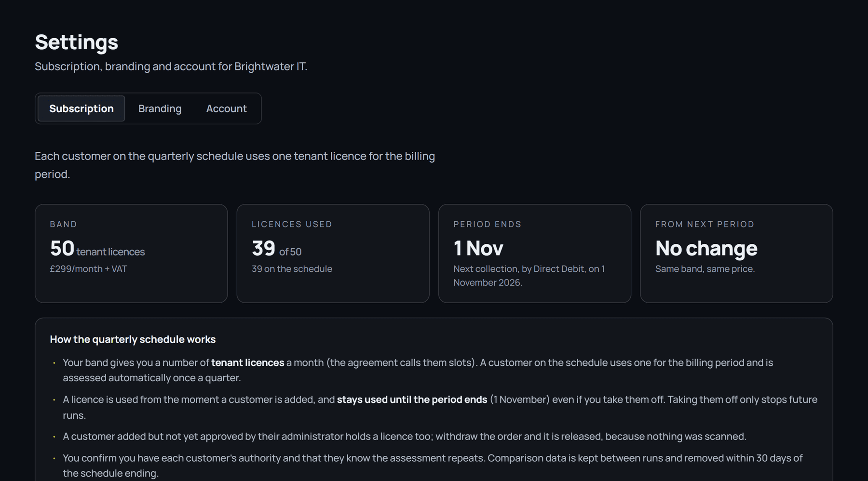
Task: Click the '50 tenant licences' band value
Action: click(x=97, y=249)
